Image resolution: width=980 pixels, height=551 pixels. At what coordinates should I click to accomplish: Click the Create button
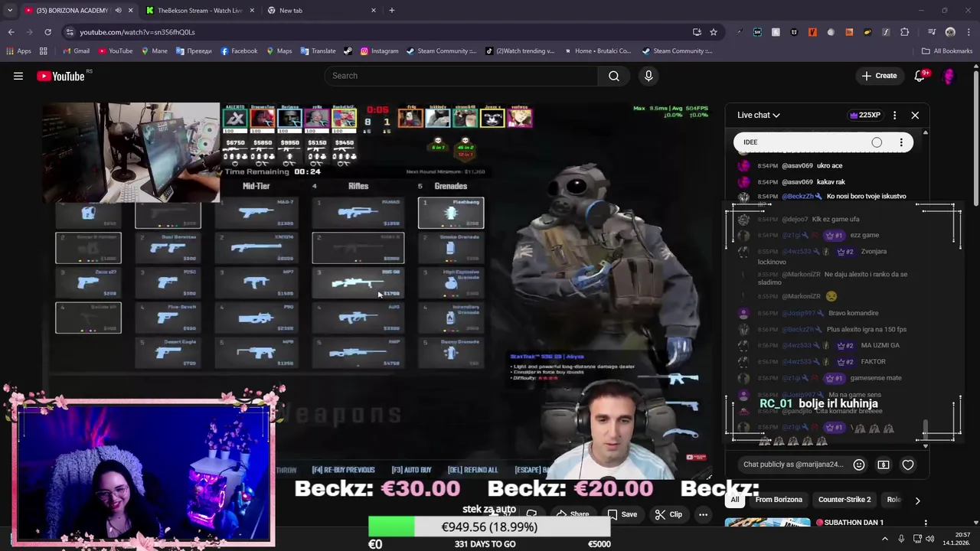[x=879, y=76]
